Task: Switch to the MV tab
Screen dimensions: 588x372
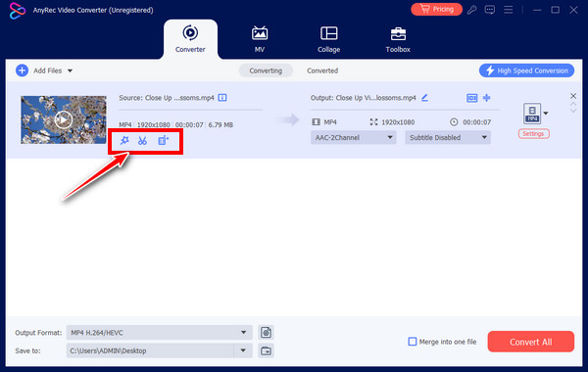Action: (x=260, y=39)
